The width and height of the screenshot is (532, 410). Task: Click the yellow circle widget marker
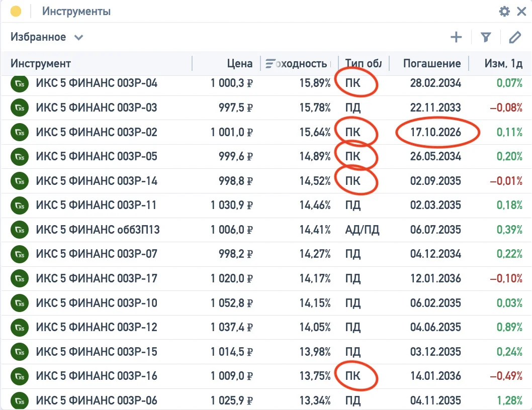click(x=16, y=11)
